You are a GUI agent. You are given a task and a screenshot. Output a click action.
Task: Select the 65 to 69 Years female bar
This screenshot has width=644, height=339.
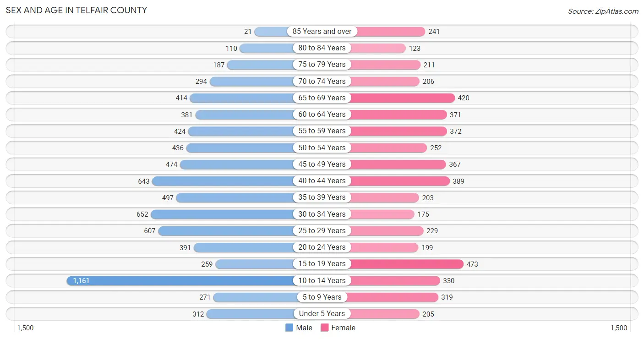click(403, 98)
